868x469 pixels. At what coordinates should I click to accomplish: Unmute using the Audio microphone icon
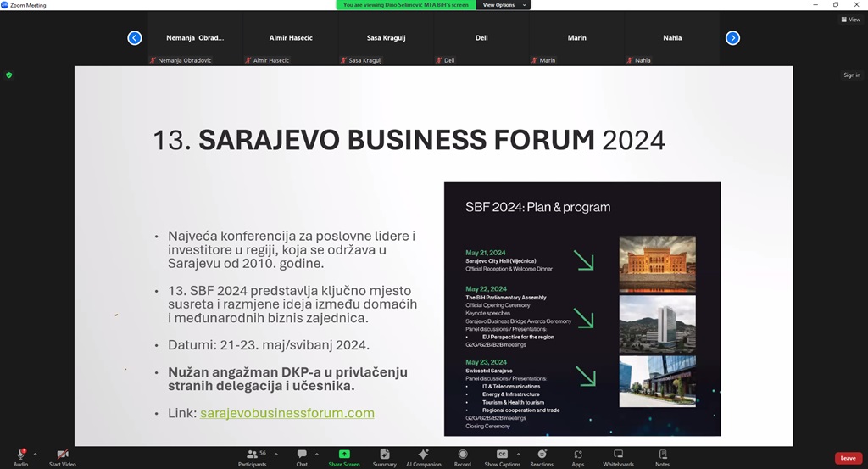coord(20,455)
